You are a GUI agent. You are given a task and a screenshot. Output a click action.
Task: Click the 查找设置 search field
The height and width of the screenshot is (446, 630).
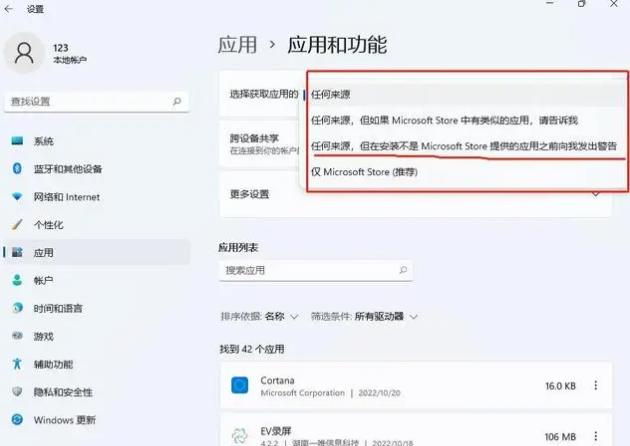(x=96, y=102)
